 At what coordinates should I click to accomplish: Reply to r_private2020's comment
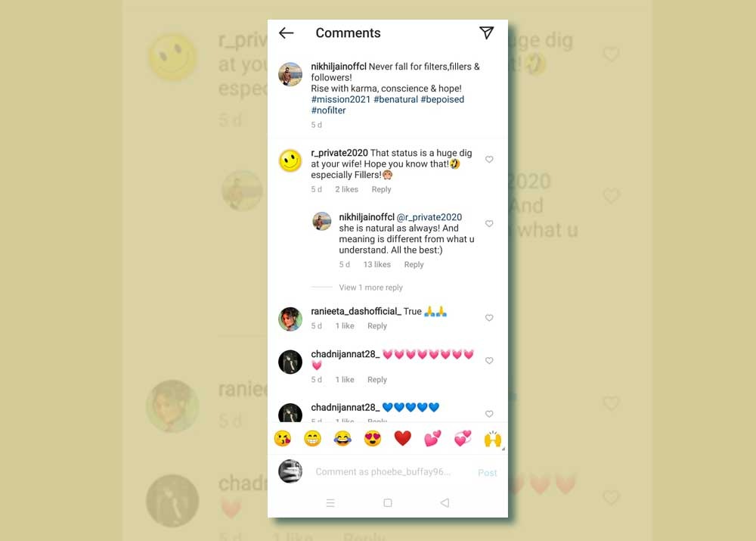pos(381,189)
